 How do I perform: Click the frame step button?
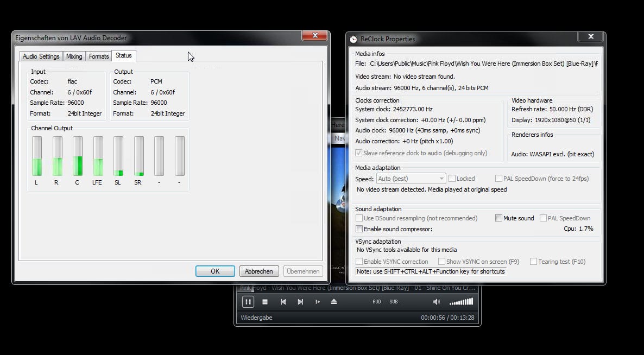click(317, 302)
